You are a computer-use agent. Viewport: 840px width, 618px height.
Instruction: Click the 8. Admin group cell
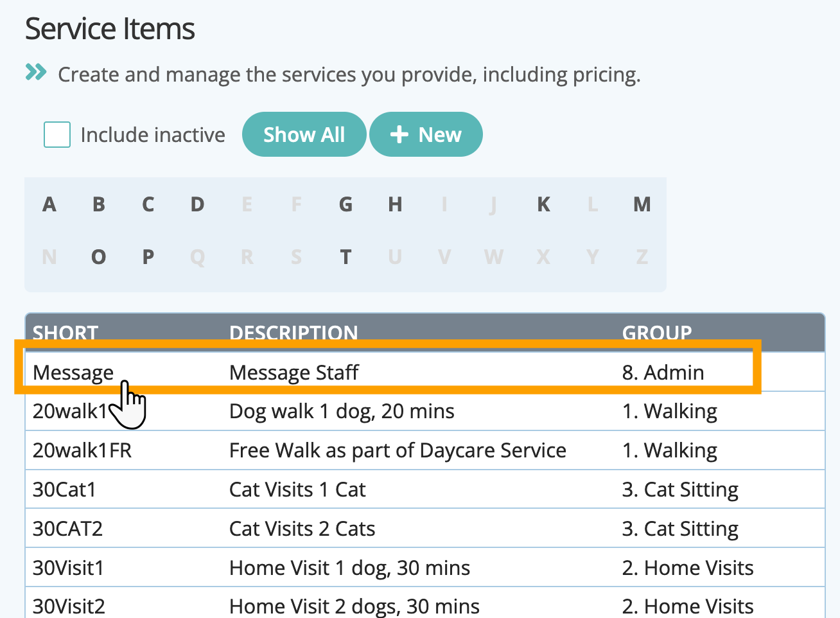[x=663, y=373]
